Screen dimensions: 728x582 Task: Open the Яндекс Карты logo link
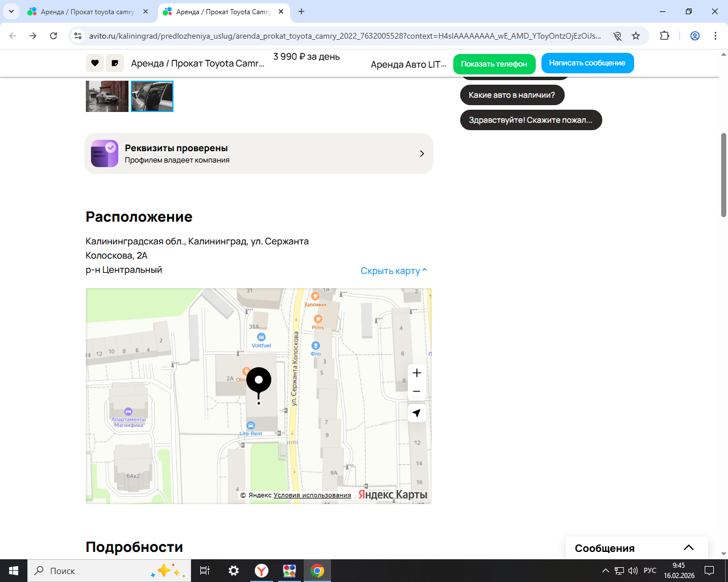[x=393, y=494]
